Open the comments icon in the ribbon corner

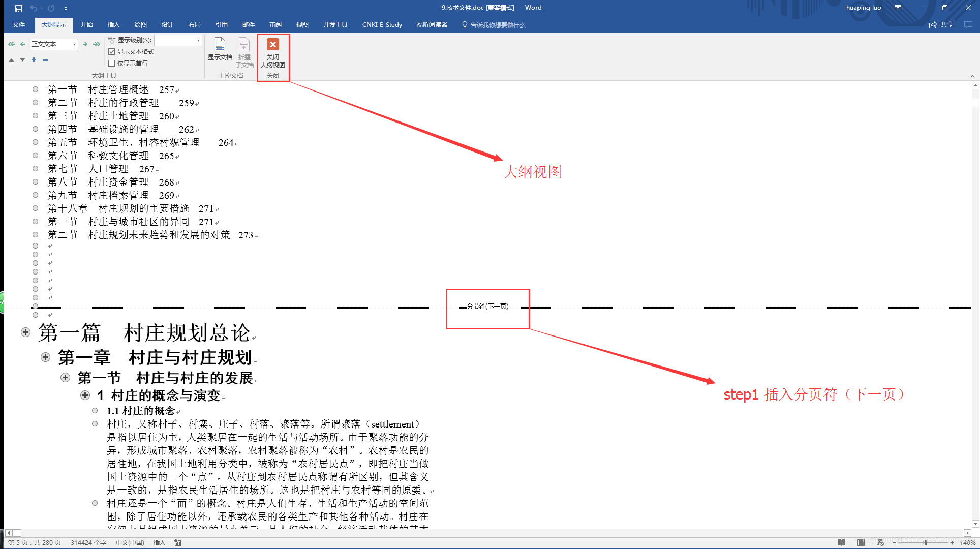point(968,25)
